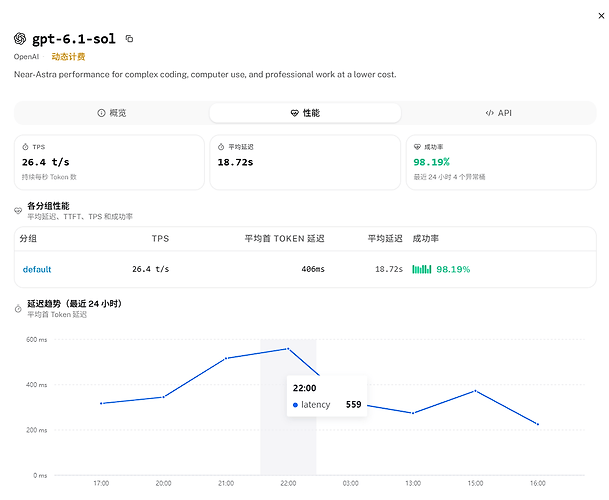Viewport: 609px width, 500px height.
Task: Click the OpenAI provider label
Action: [x=26, y=57]
